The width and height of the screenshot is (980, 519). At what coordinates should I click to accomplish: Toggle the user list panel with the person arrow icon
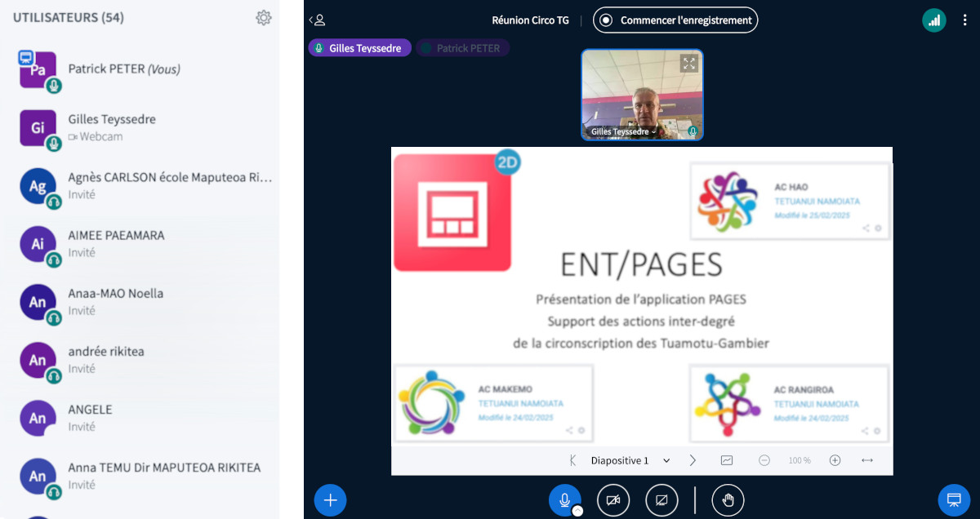317,20
